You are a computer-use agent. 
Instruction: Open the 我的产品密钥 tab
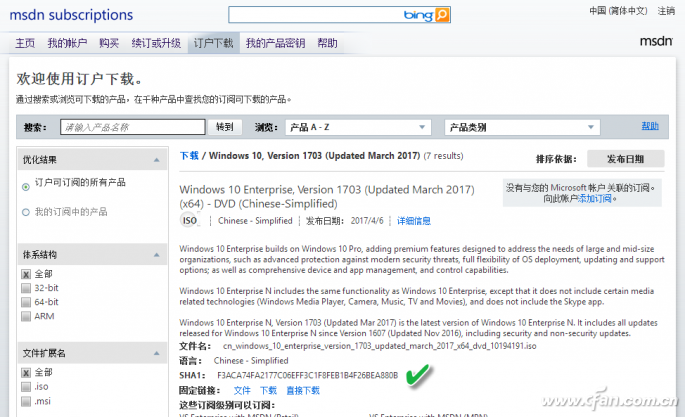[275, 43]
